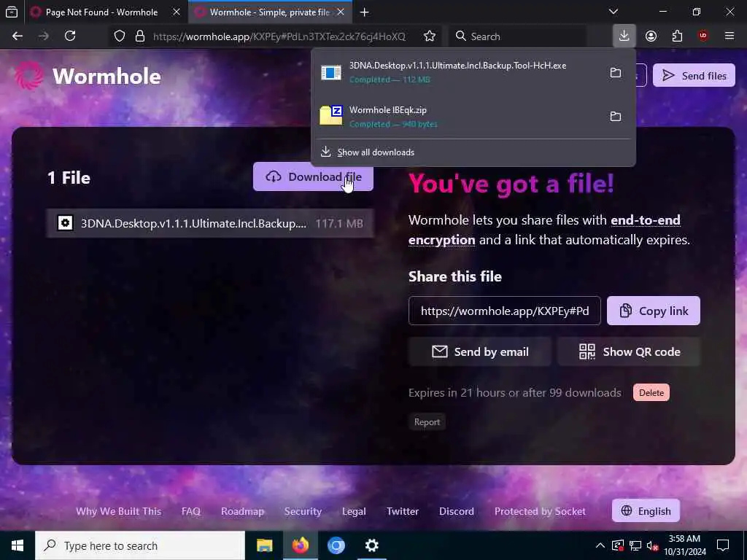This screenshot has height=560, width=747.
Task: Click the Windows Type here to search box
Action: tap(140, 545)
